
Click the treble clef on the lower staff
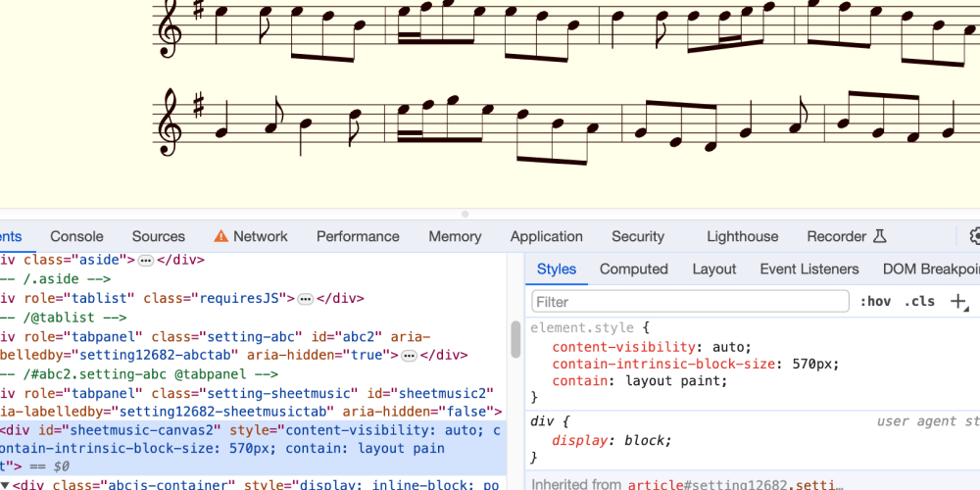coord(169,122)
